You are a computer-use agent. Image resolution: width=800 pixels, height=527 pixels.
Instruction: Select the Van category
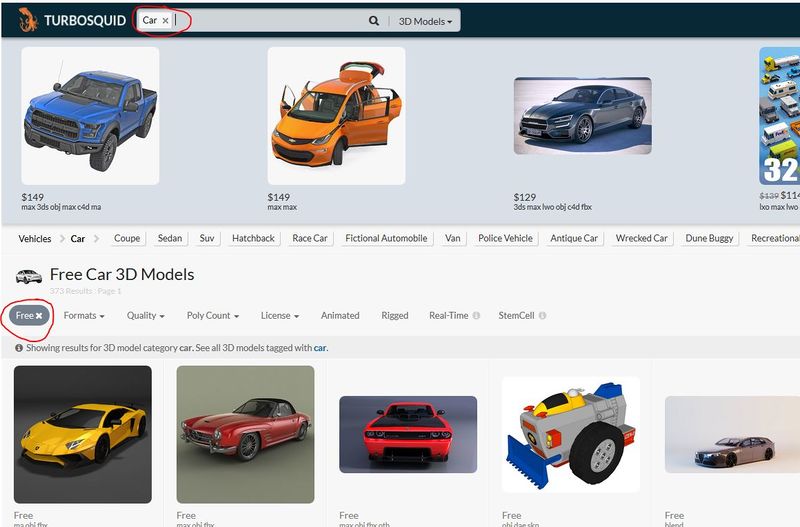453,238
